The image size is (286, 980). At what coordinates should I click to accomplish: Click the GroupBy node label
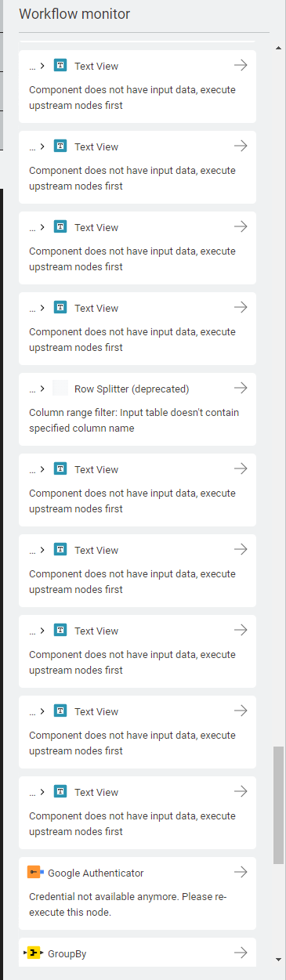pyautogui.click(x=67, y=953)
